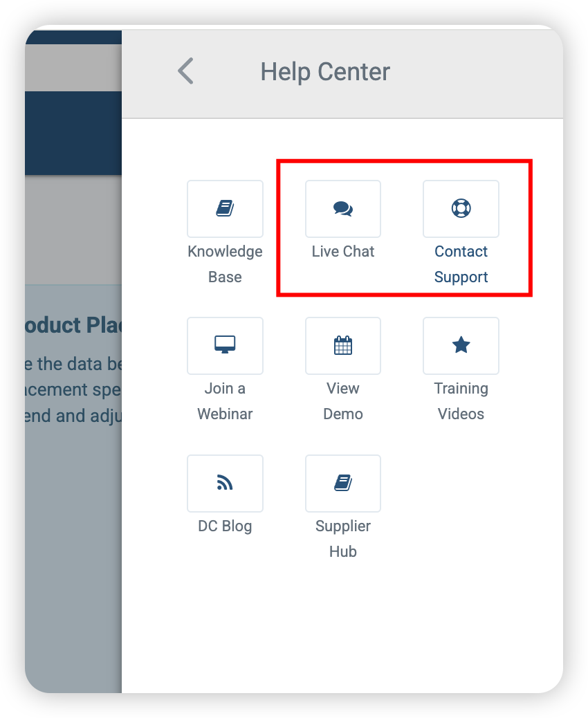
Task: Select the Join a Webinar monitor icon
Action: [225, 345]
